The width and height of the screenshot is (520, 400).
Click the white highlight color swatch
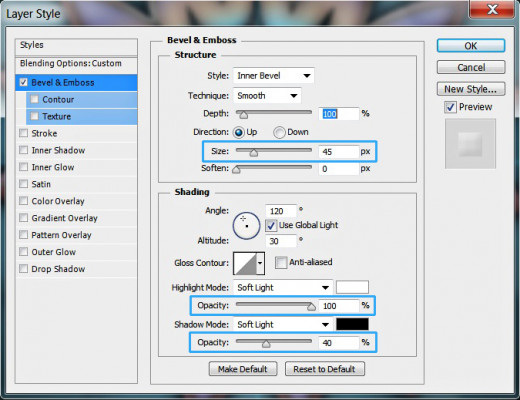tap(352, 287)
